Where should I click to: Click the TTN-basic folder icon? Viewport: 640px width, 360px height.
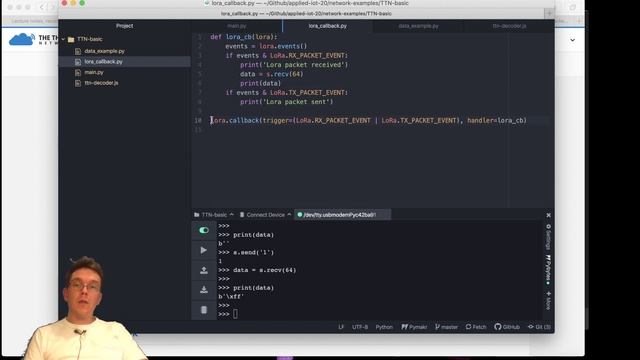click(x=71, y=40)
